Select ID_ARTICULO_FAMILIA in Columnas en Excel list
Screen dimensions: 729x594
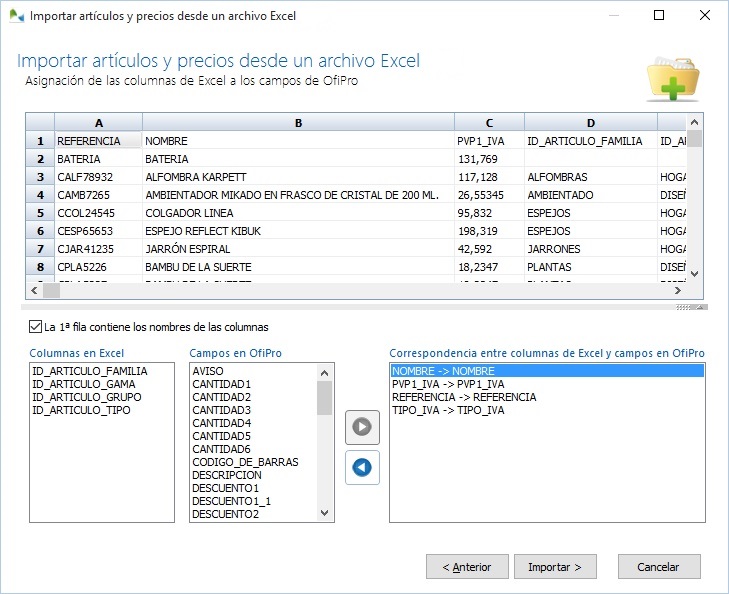pos(89,371)
